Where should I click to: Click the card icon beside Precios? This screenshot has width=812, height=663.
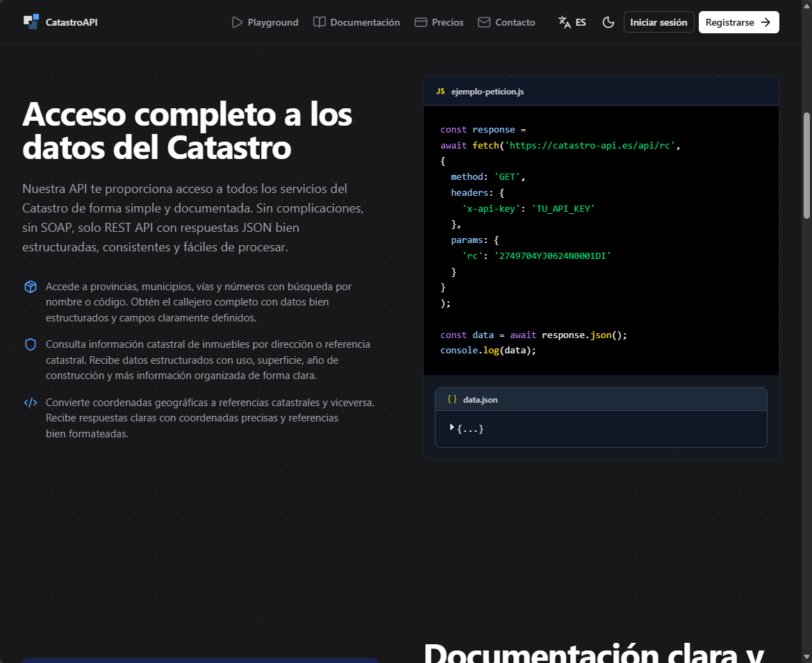(x=420, y=22)
